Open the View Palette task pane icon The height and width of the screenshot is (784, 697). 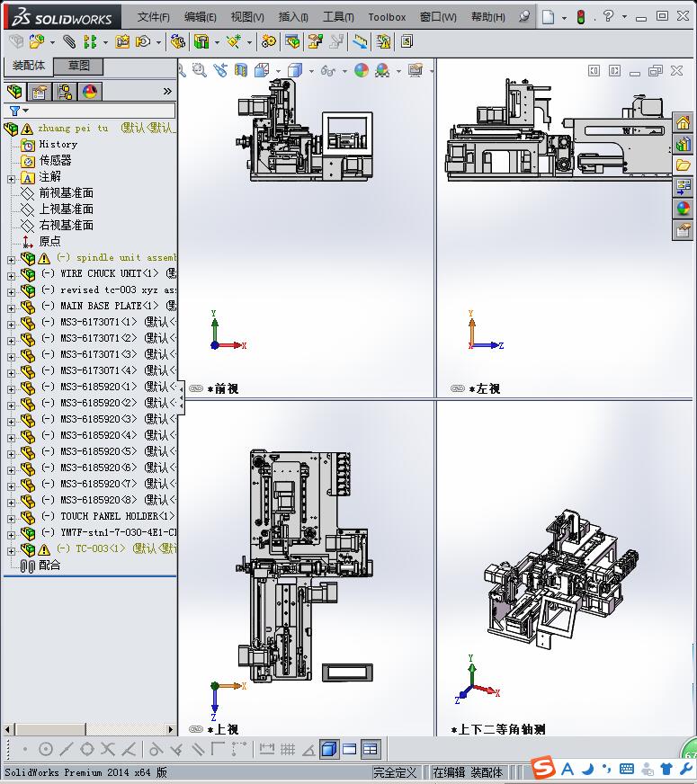684,187
